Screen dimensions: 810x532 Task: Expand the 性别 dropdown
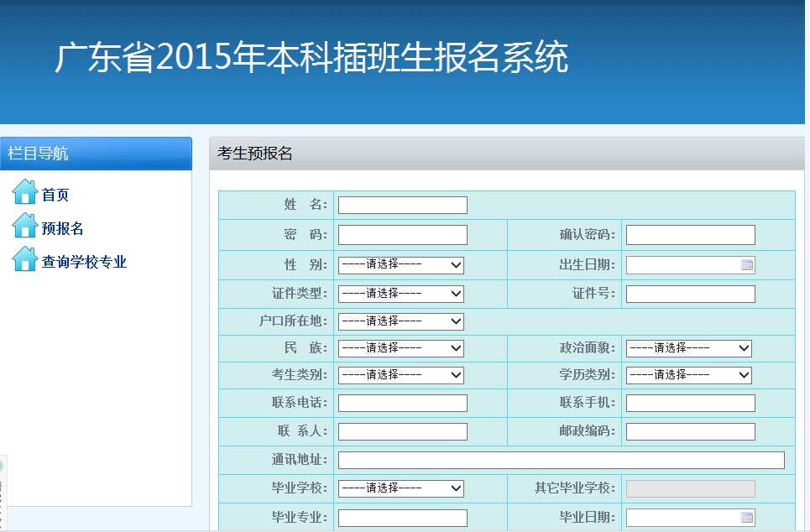pyautogui.click(x=400, y=265)
